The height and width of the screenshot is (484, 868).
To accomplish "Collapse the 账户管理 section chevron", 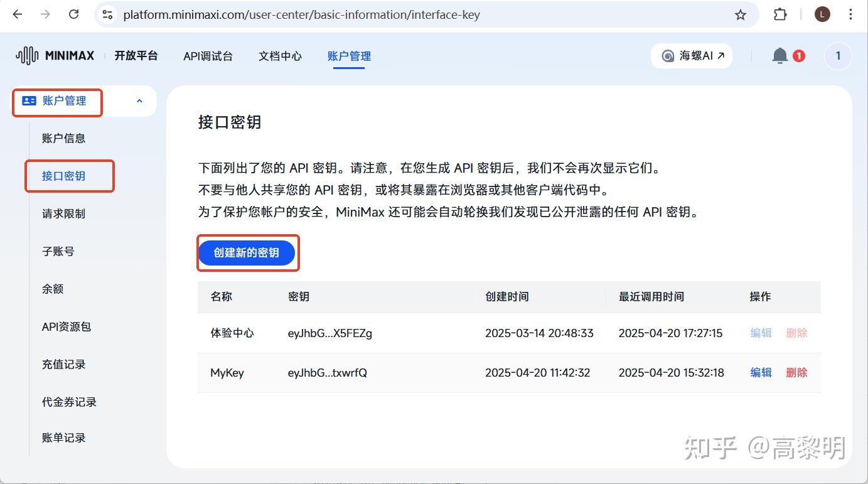I will point(141,101).
